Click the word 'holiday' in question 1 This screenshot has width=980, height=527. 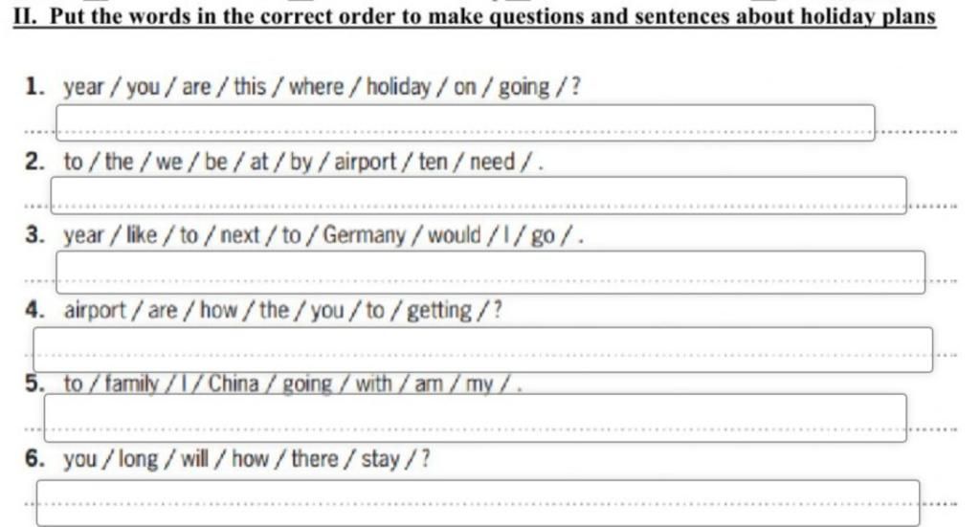399,87
